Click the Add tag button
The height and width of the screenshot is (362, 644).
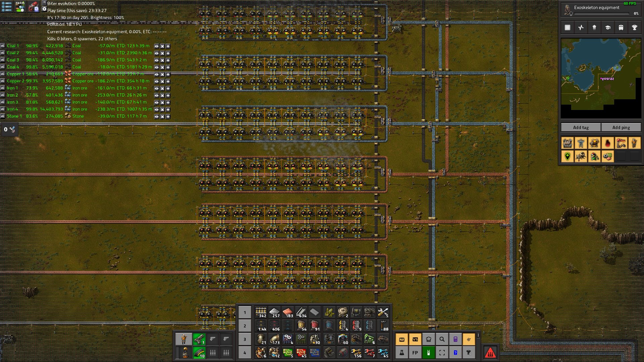pos(581,127)
